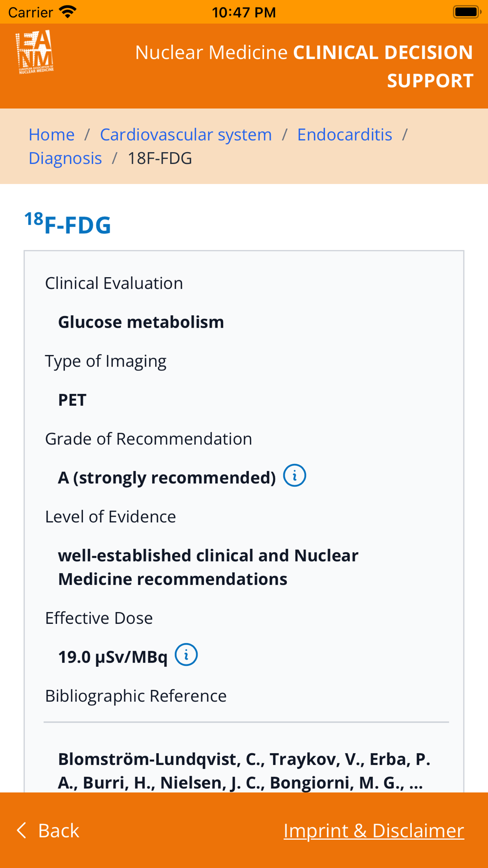Open info icon next to Effective Dose
The height and width of the screenshot is (868, 488).
coord(186,655)
